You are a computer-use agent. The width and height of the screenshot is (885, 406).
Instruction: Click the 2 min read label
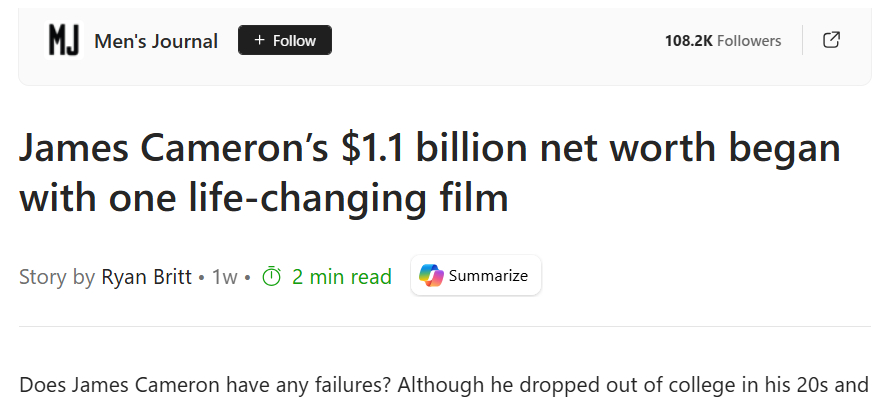341,277
